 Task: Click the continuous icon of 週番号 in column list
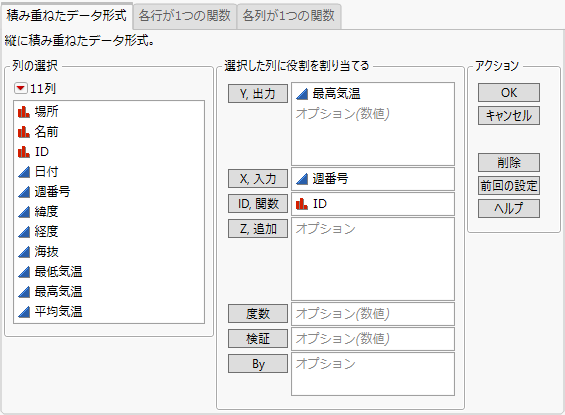(x=24, y=192)
